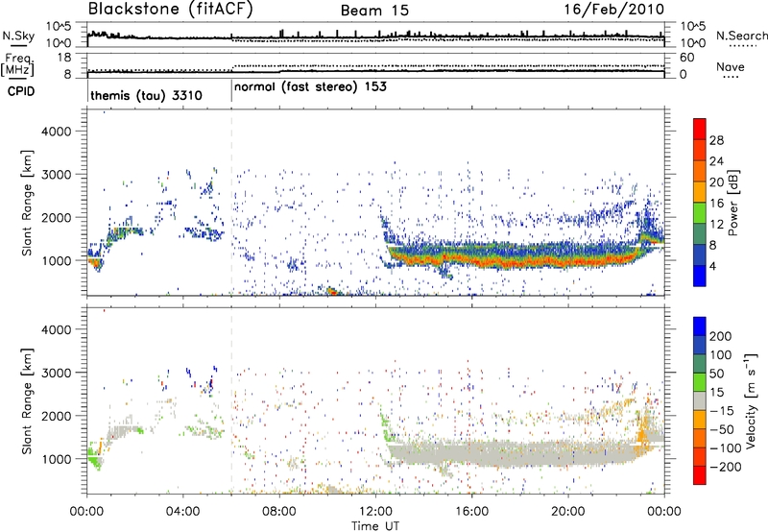
Task: Click the '200' tick on velocity colorbar
Action: [x=721, y=336]
